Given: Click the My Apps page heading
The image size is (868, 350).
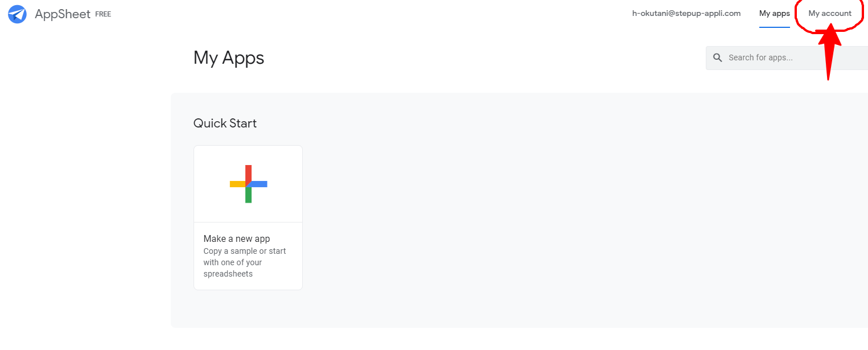Looking at the screenshot, I should [x=229, y=57].
